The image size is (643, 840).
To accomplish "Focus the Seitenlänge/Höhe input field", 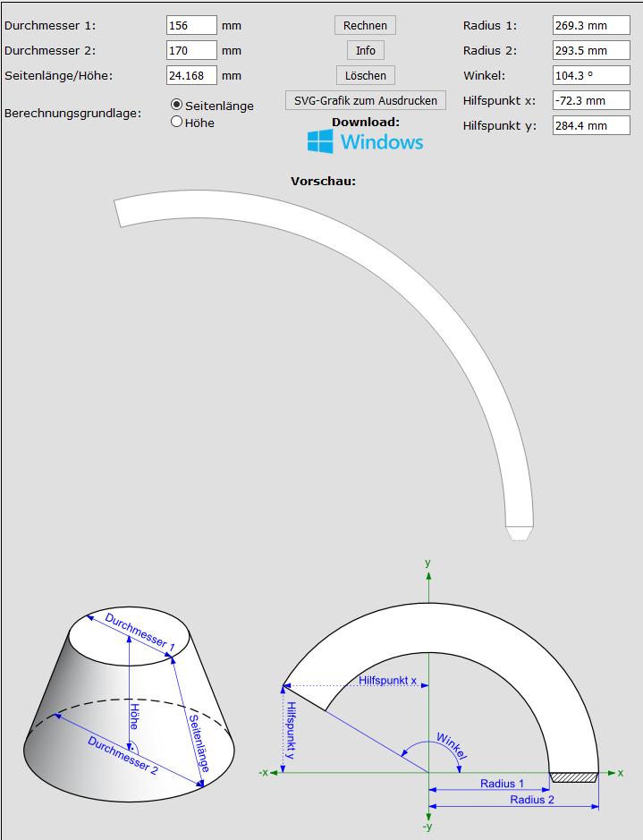I will [x=191, y=75].
